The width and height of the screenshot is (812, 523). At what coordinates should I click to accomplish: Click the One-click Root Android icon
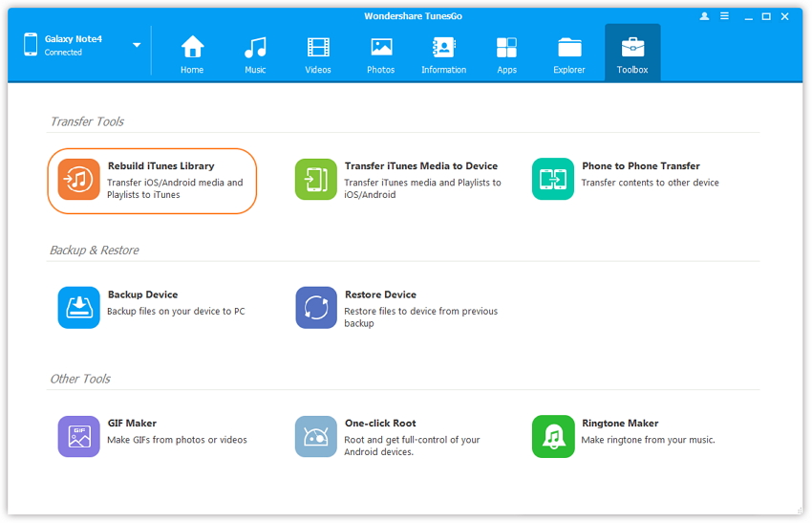pyautogui.click(x=315, y=436)
